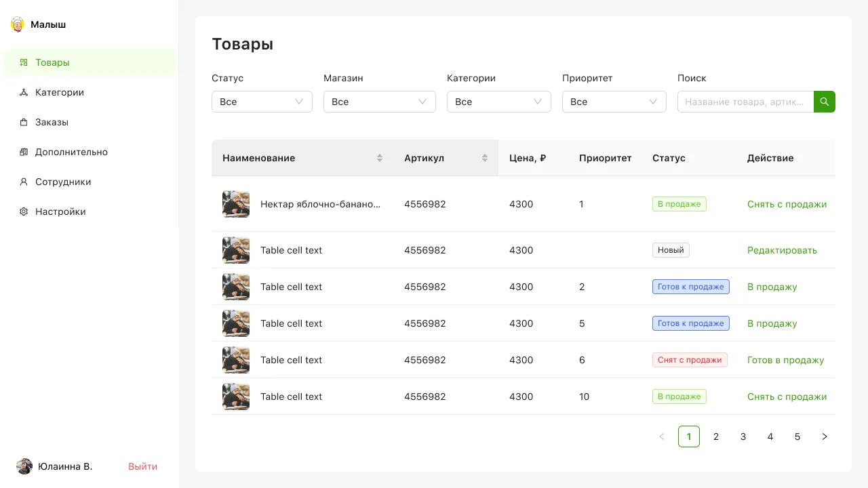
Task: Click the Настройки gear icon
Action: [24, 211]
